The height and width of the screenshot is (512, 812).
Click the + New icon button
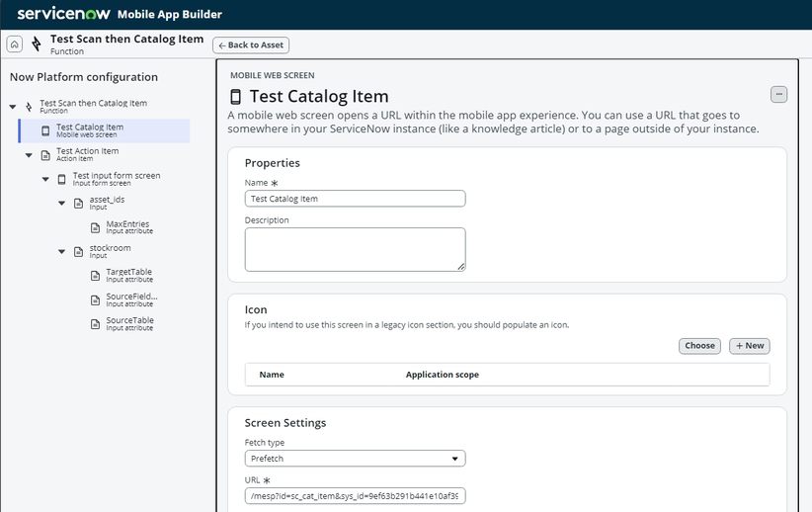pyautogui.click(x=750, y=346)
